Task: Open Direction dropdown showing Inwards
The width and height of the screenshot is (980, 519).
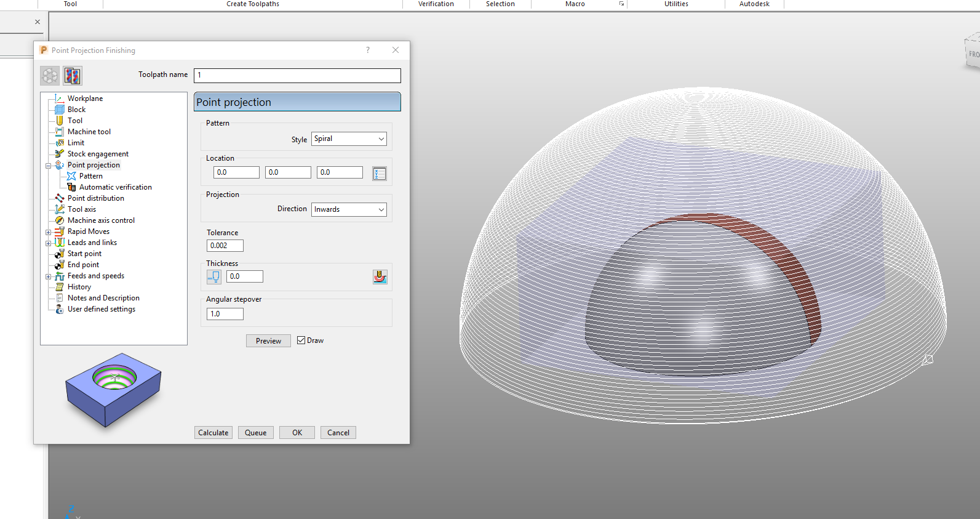Action: point(349,209)
